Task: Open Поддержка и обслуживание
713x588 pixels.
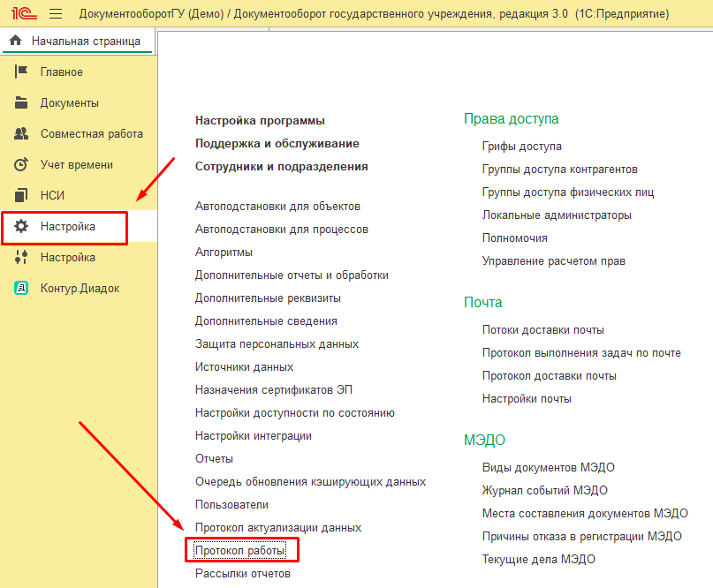Action: [277, 144]
